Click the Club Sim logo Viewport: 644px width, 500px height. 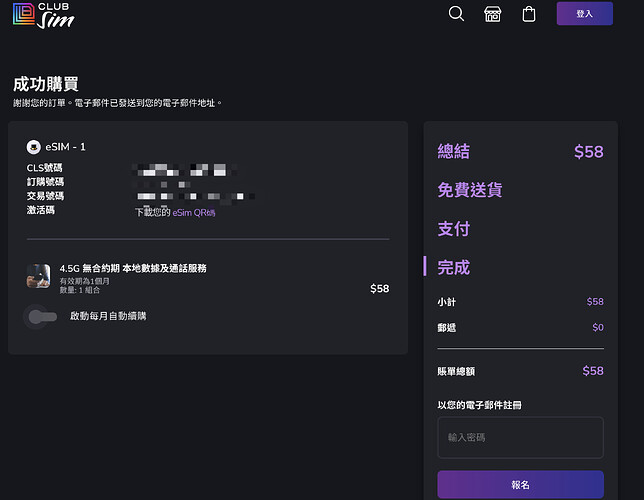coord(44,15)
